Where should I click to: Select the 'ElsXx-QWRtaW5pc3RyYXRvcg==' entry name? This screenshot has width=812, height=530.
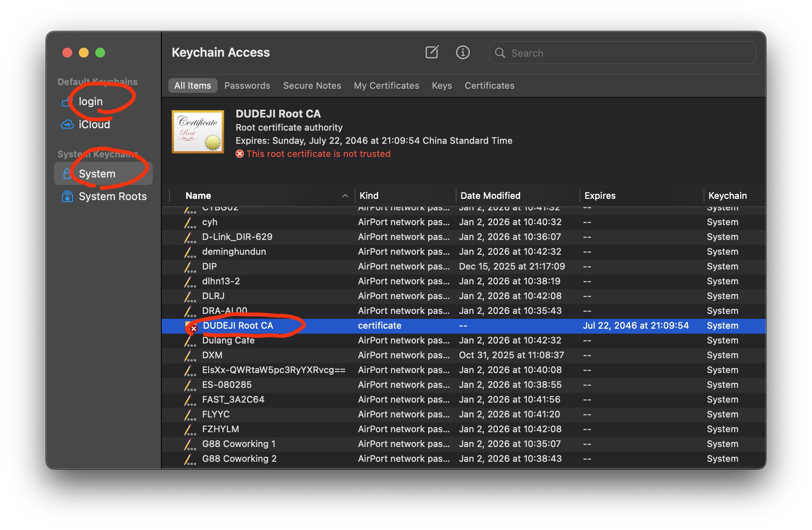coord(274,370)
